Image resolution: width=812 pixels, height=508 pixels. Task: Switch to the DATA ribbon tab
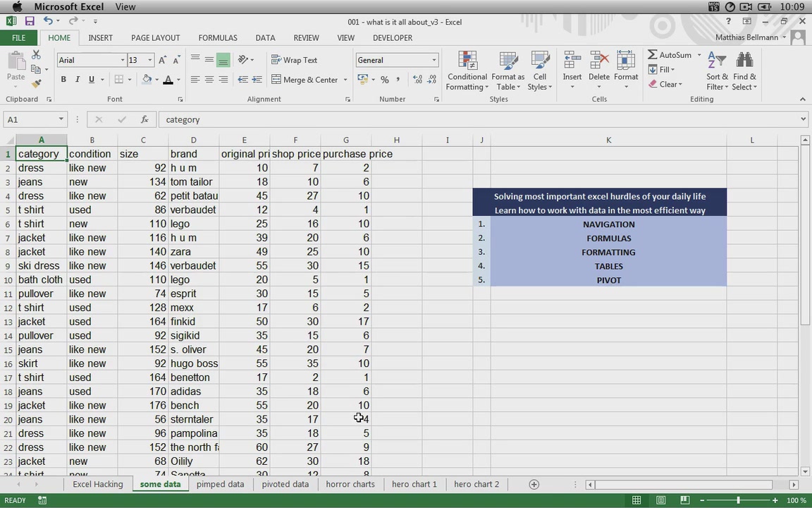(265, 38)
